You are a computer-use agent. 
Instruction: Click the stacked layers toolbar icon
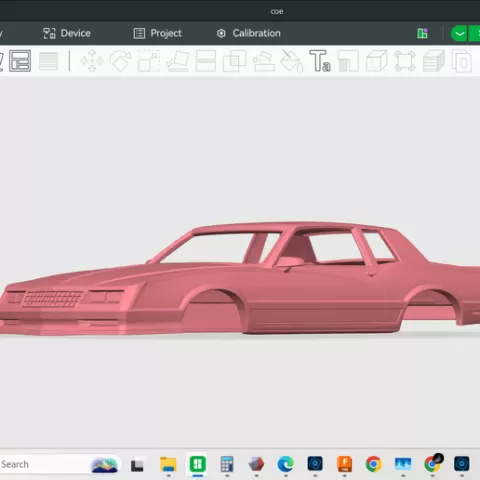tap(434, 61)
